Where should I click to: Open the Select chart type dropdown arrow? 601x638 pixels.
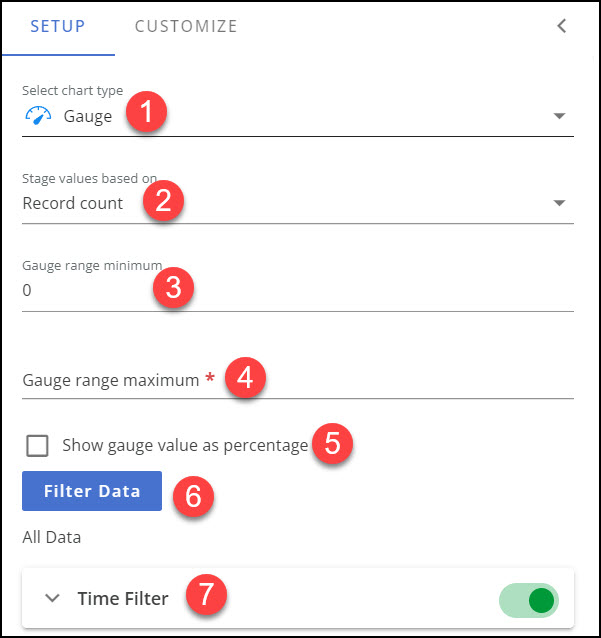click(559, 117)
